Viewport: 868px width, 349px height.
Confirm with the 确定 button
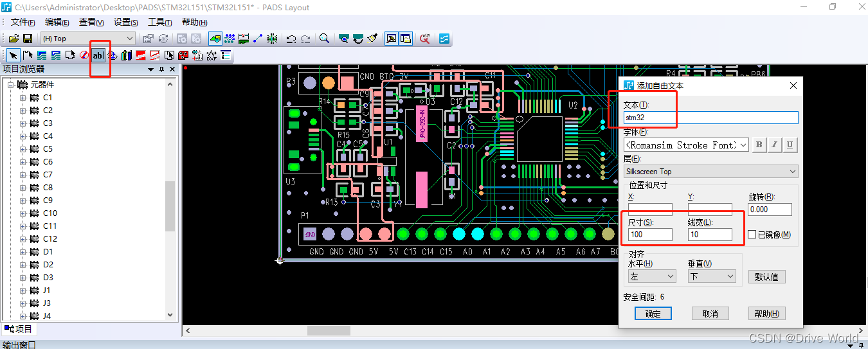click(653, 314)
